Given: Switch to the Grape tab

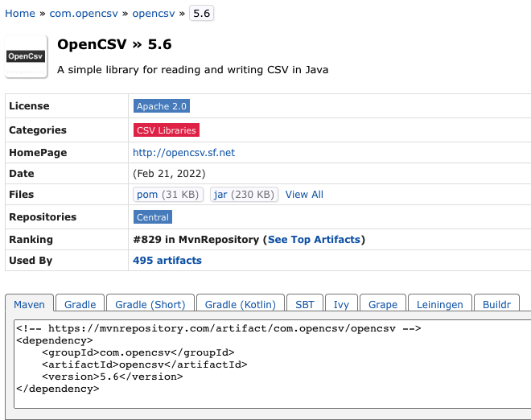Looking at the screenshot, I should click(x=383, y=303).
